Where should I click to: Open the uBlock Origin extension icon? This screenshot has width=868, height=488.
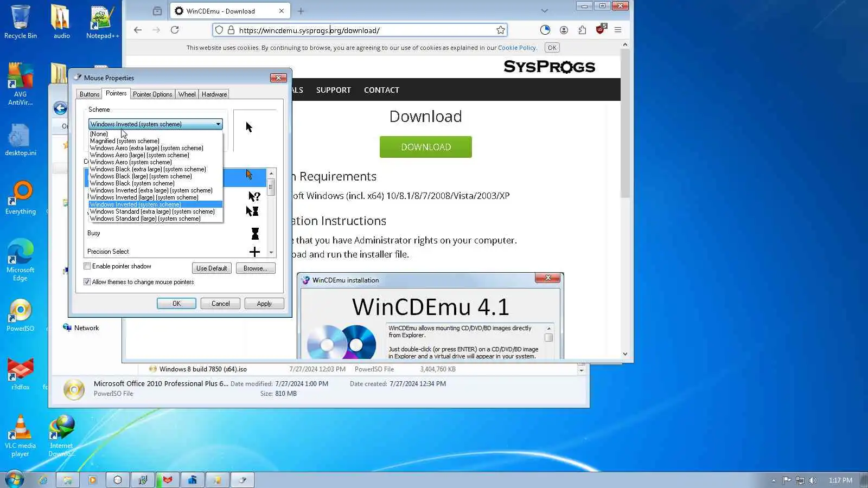click(601, 29)
